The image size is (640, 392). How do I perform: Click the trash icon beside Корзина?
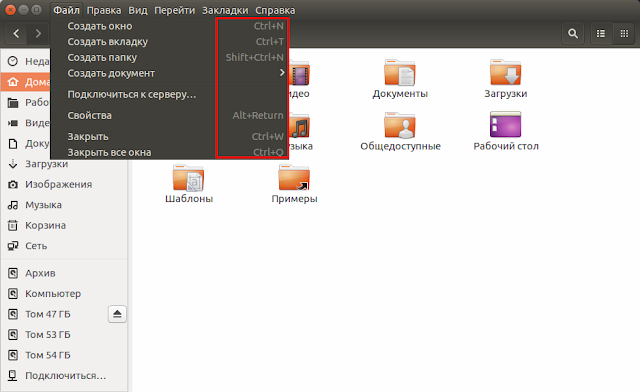point(13,225)
